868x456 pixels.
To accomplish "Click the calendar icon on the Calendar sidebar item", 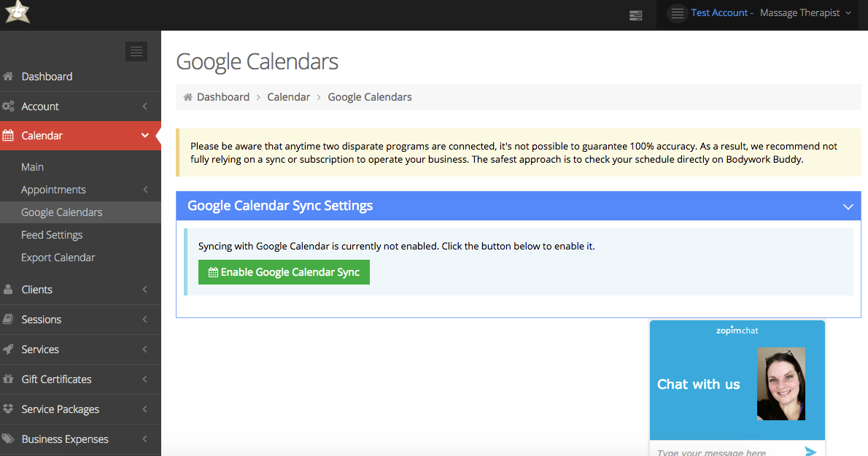I will [x=9, y=135].
